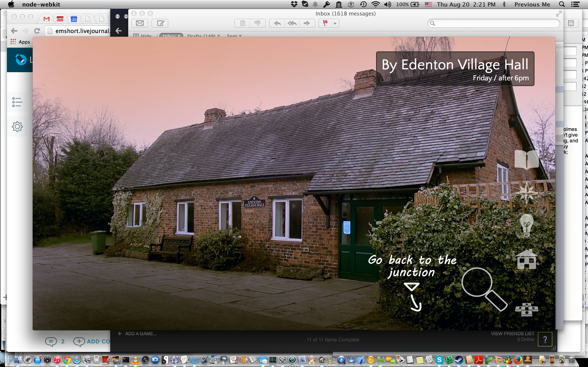Flag the message with red flag

click(325, 23)
